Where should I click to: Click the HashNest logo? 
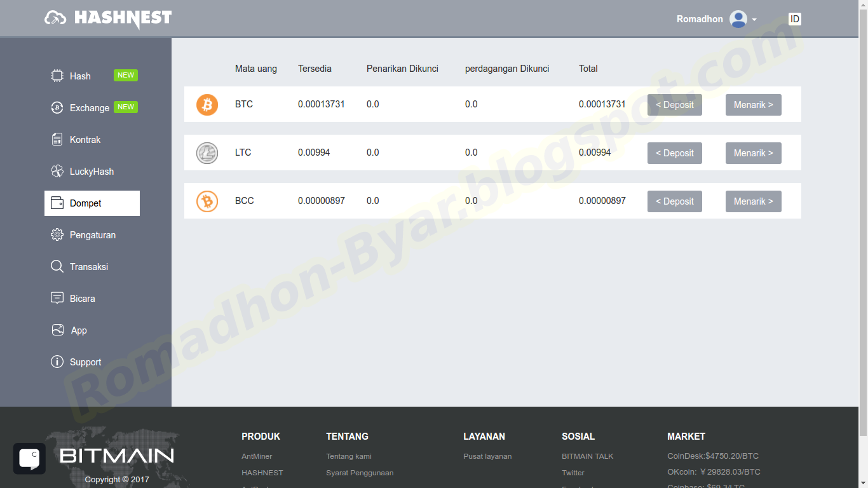(108, 18)
